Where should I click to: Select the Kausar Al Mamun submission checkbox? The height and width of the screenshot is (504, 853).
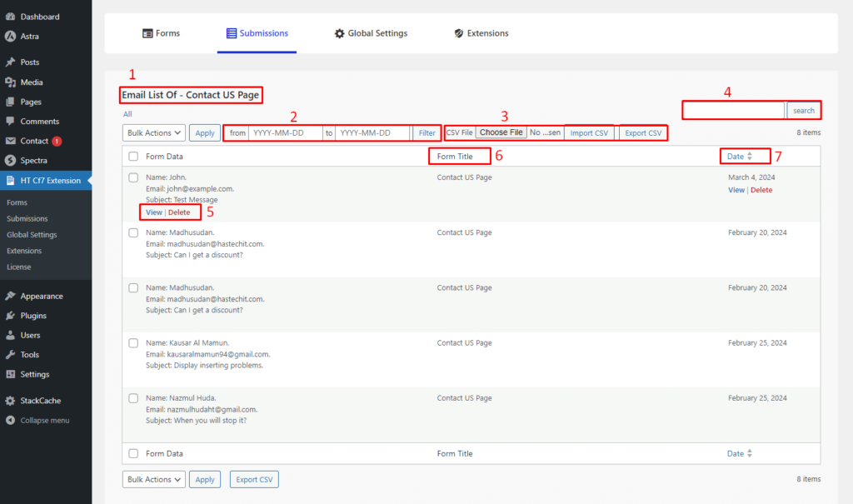pyautogui.click(x=133, y=343)
